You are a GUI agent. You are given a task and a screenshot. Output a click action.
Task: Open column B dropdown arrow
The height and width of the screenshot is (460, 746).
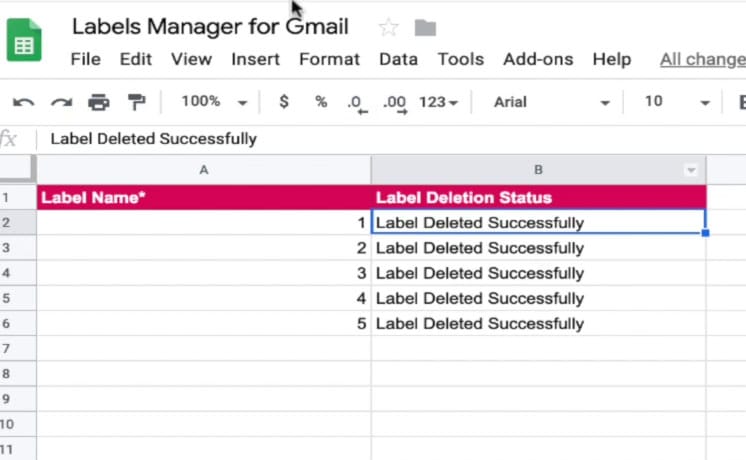[x=691, y=170]
